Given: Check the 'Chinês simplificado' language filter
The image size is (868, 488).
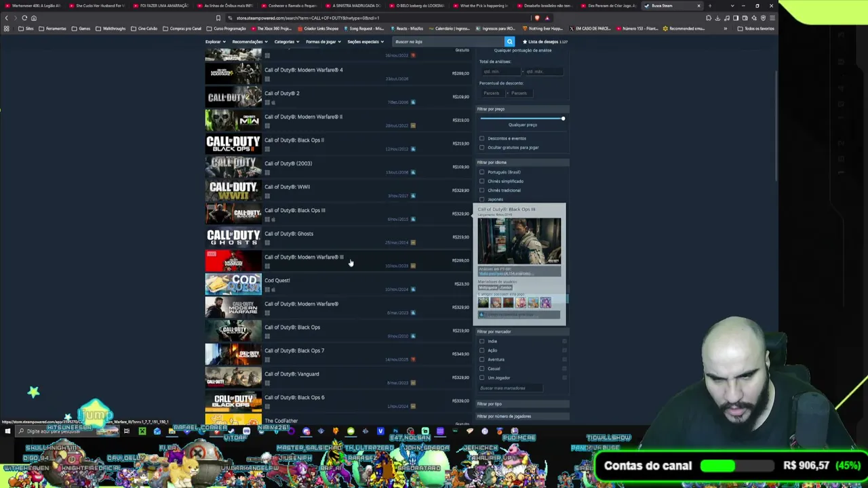Looking at the screenshot, I should coord(482,181).
